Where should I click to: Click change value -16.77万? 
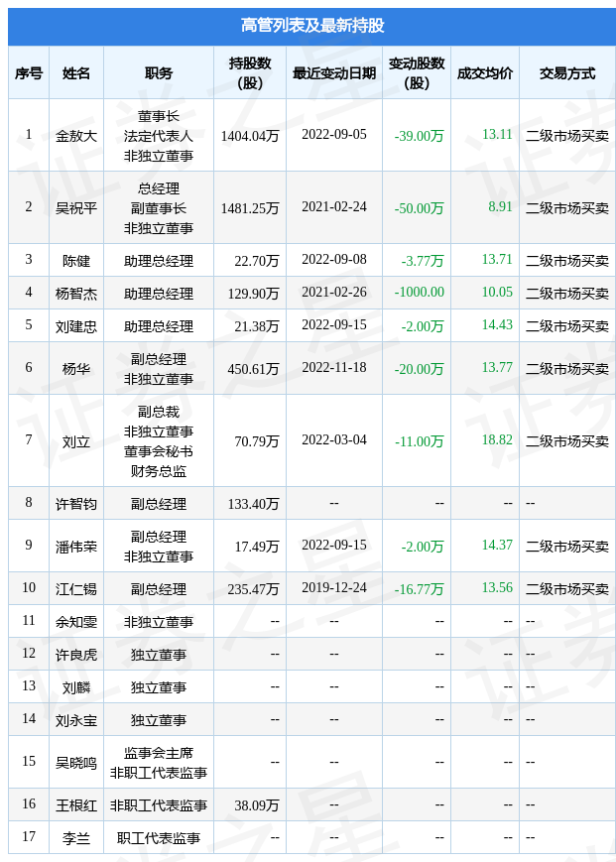click(419, 589)
